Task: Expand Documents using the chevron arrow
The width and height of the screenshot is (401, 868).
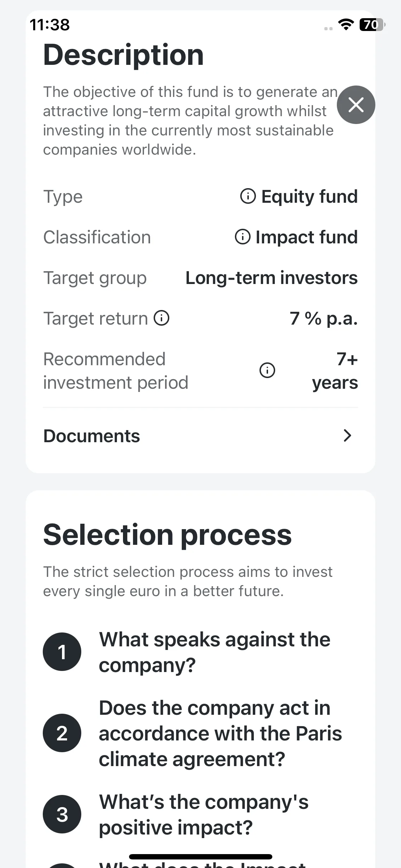Action: [x=347, y=435]
